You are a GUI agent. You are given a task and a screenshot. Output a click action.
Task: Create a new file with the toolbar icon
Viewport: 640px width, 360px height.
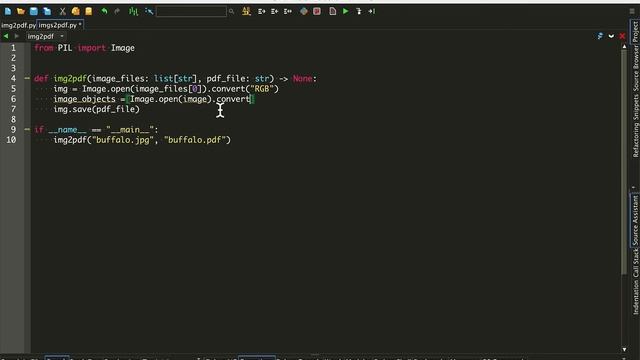tap(8, 11)
